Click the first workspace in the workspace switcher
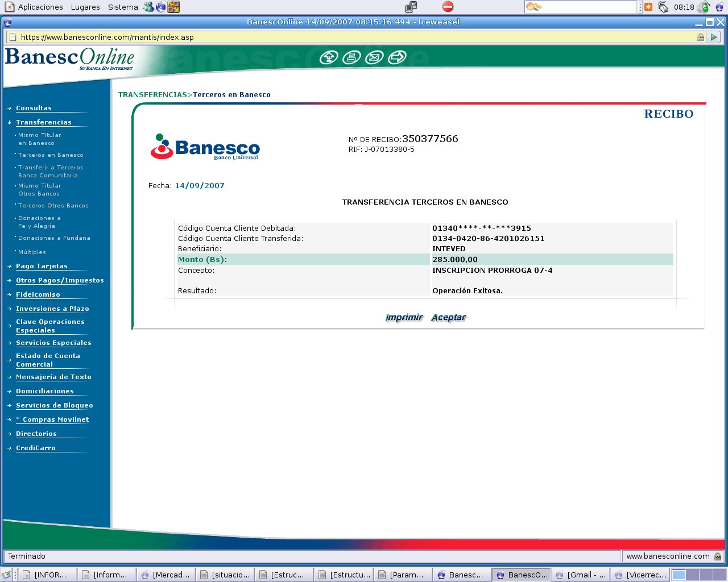 tap(679, 575)
